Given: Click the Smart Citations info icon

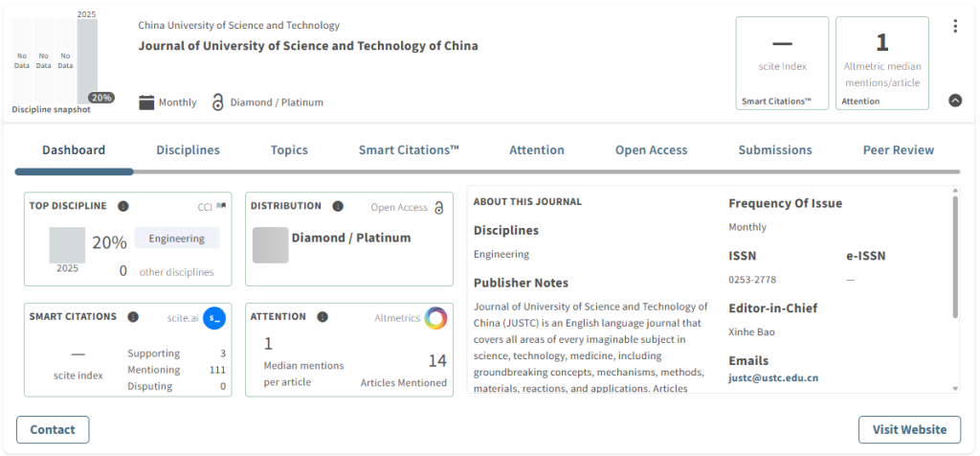Looking at the screenshot, I should [133, 316].
